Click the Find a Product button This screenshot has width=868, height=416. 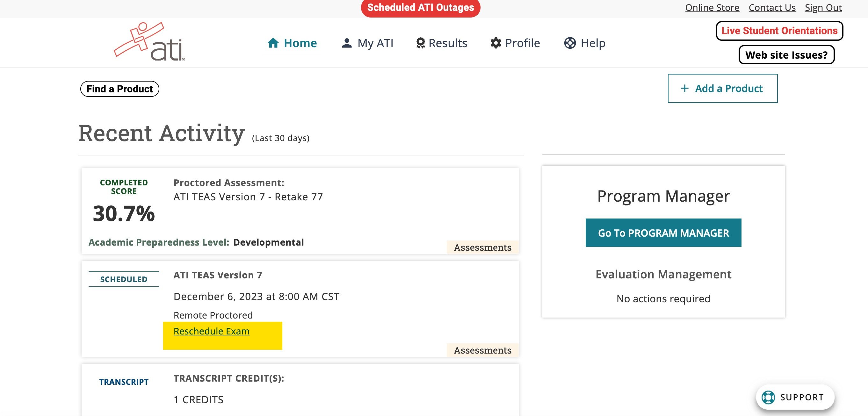pyautogui.click(x=119, y=89)
